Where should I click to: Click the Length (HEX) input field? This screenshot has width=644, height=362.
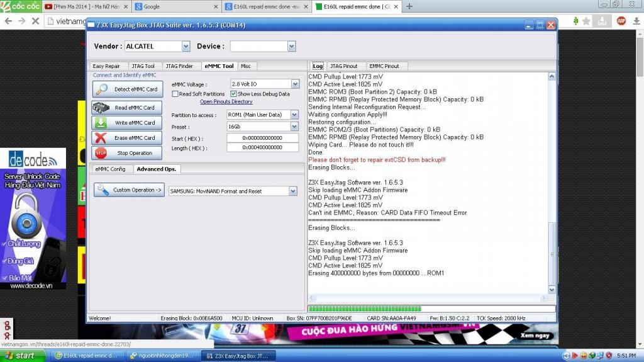(262, 147)
